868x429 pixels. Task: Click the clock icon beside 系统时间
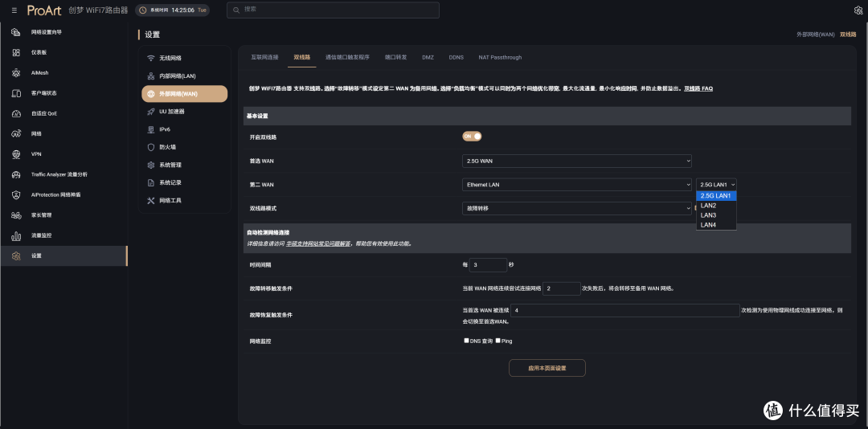click(143, 10)
